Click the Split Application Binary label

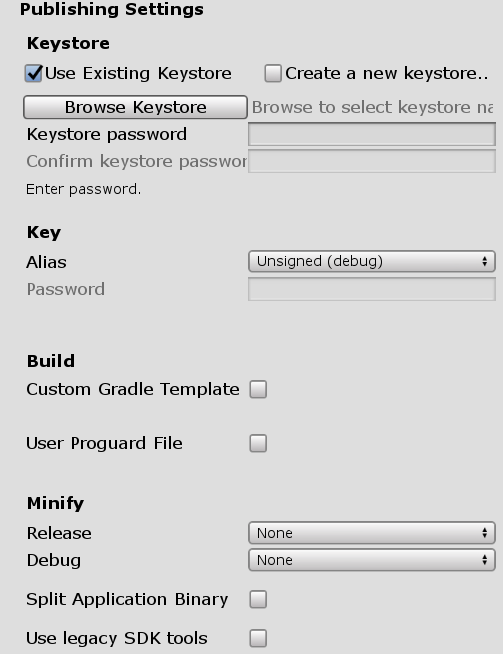click(127, 599)
